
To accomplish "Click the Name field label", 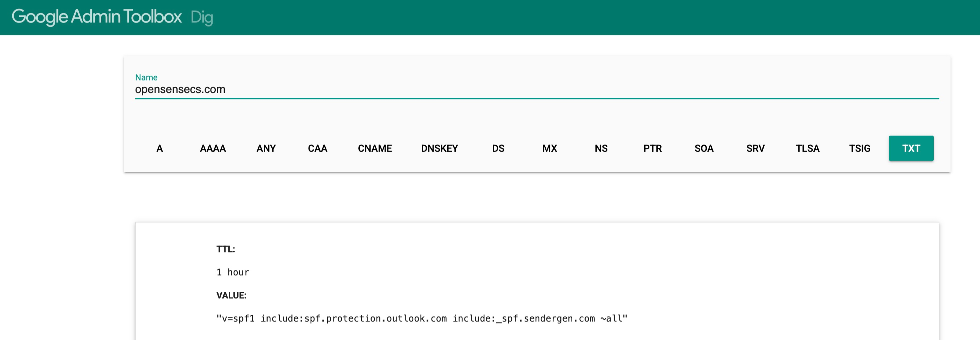I will point(146,77).
